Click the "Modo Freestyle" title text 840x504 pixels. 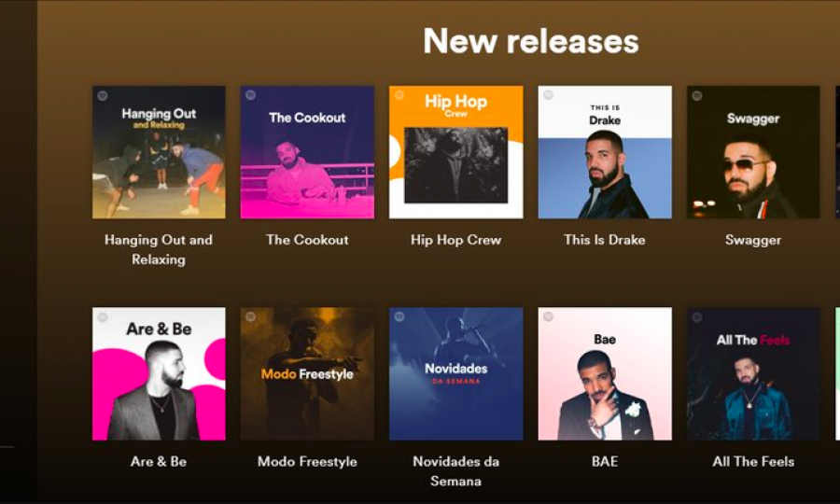coord(307,462)
